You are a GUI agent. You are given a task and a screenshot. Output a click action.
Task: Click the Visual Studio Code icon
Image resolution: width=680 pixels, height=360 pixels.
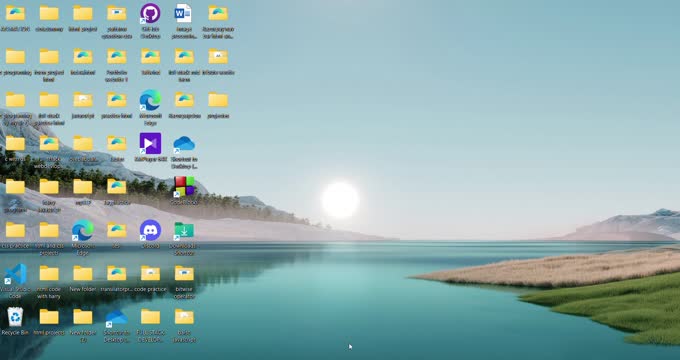click(x=16, y=274)
